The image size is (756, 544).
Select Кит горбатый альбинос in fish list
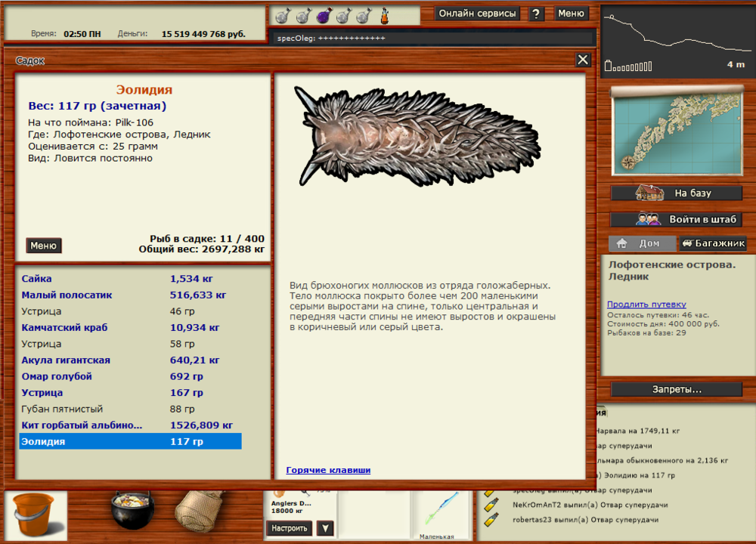click(82, 425)
